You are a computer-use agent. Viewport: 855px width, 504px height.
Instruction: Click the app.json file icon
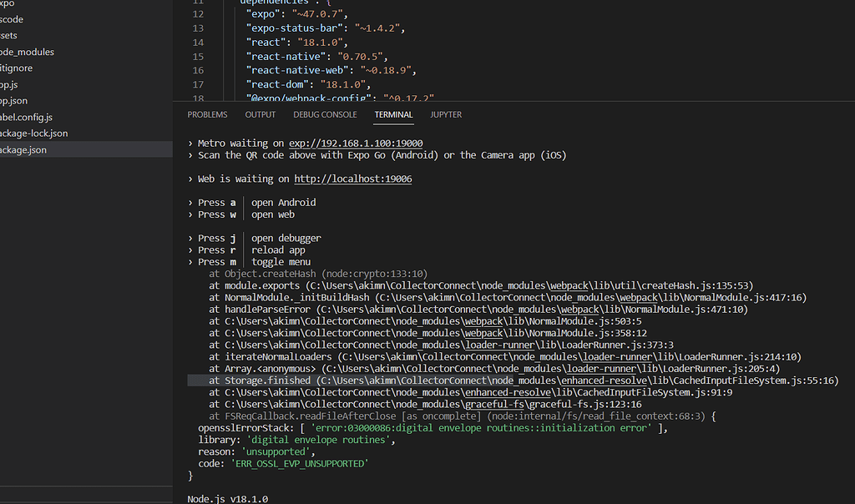3,100
